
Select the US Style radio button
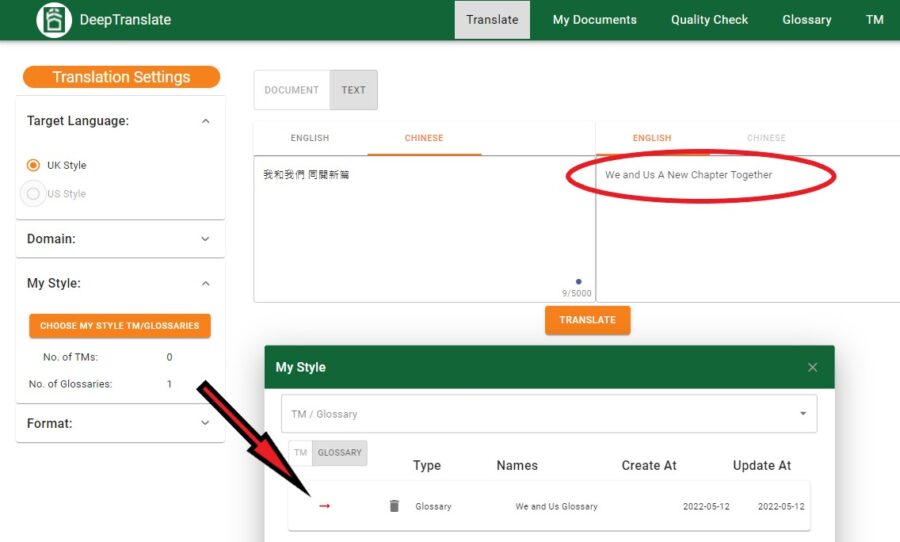[x=33, y=193]
